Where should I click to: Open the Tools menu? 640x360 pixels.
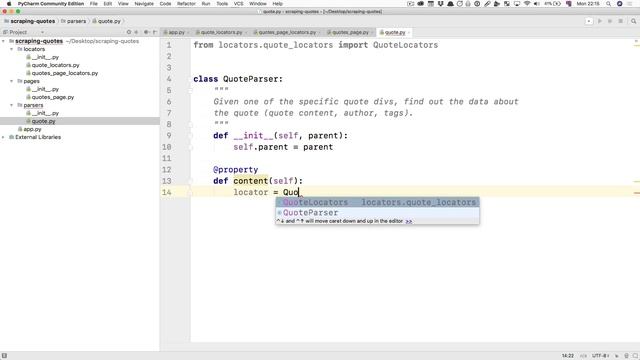point(222,4)
